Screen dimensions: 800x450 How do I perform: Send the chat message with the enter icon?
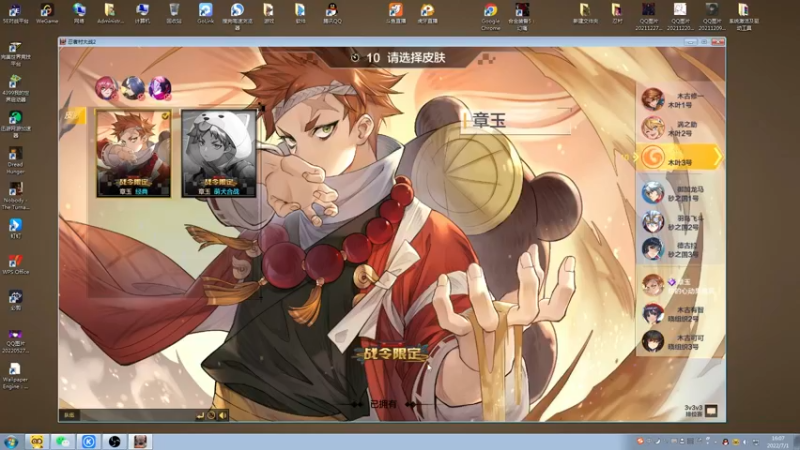[x=200, y=415]
